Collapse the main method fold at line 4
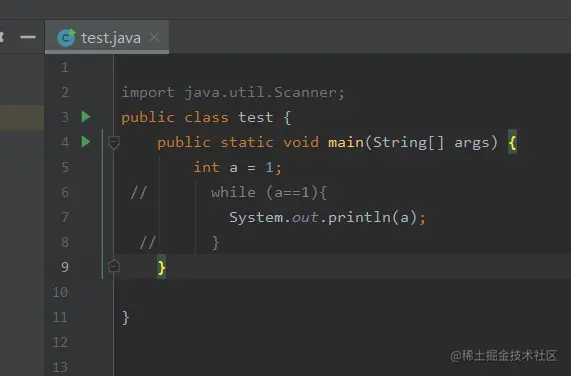The image size is (571, 376). 114,142
